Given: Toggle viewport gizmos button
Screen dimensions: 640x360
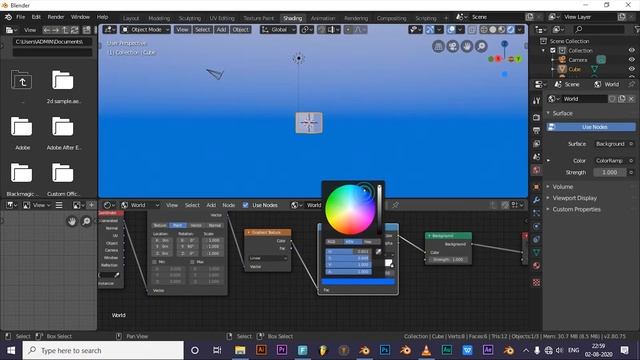Looking at the screenshot, I should (430, 30).
